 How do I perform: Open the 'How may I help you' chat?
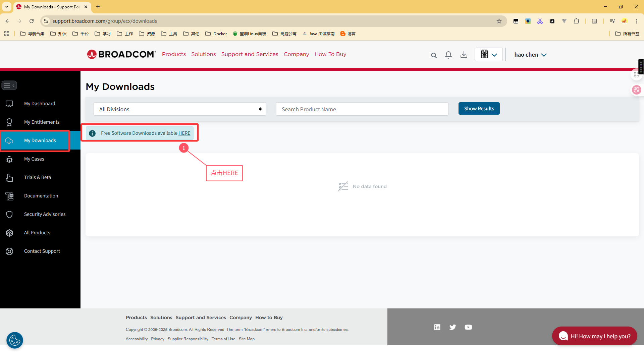[594, 336]
